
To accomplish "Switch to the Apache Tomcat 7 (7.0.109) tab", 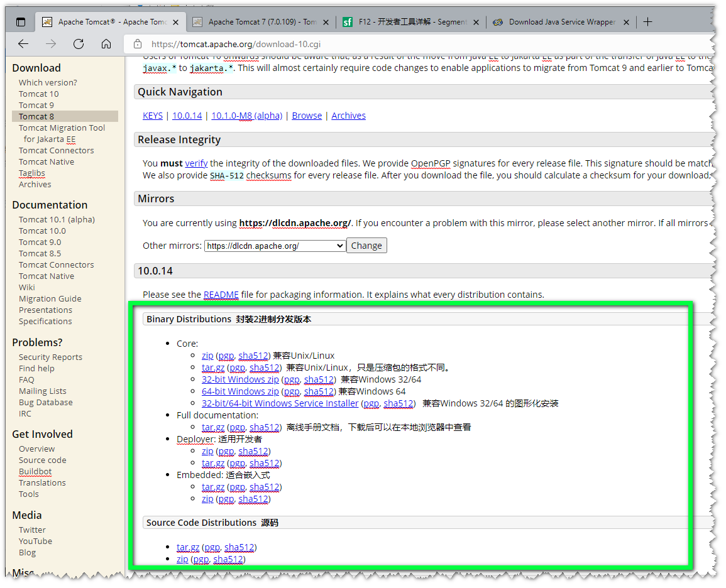I will pyautogui.click(x=262, y=22).
